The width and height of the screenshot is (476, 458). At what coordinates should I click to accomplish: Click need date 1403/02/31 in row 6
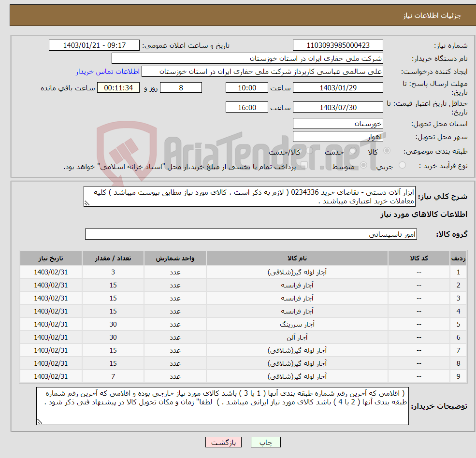tap(51, 338)
